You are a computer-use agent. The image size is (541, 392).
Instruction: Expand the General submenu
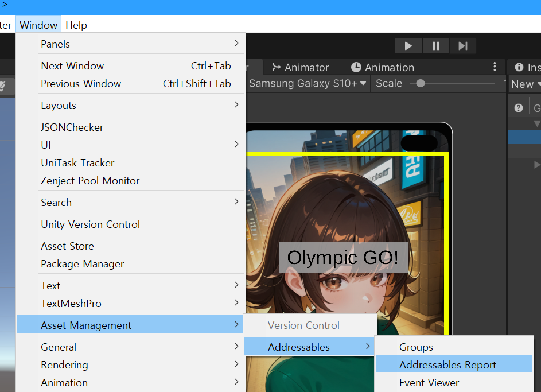coord(131,347)
